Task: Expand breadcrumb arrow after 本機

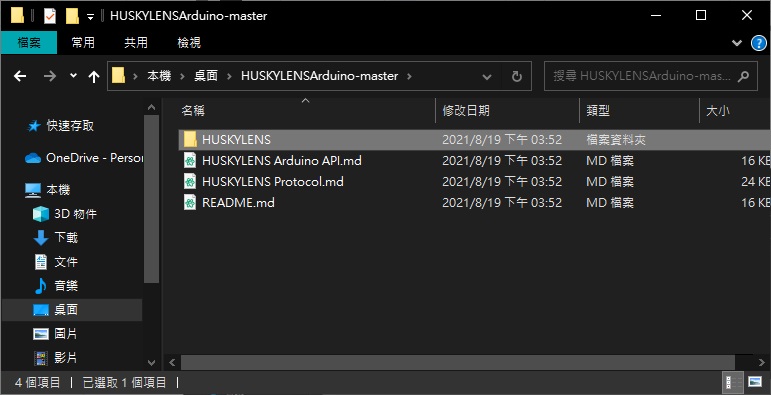Action: 182,76
